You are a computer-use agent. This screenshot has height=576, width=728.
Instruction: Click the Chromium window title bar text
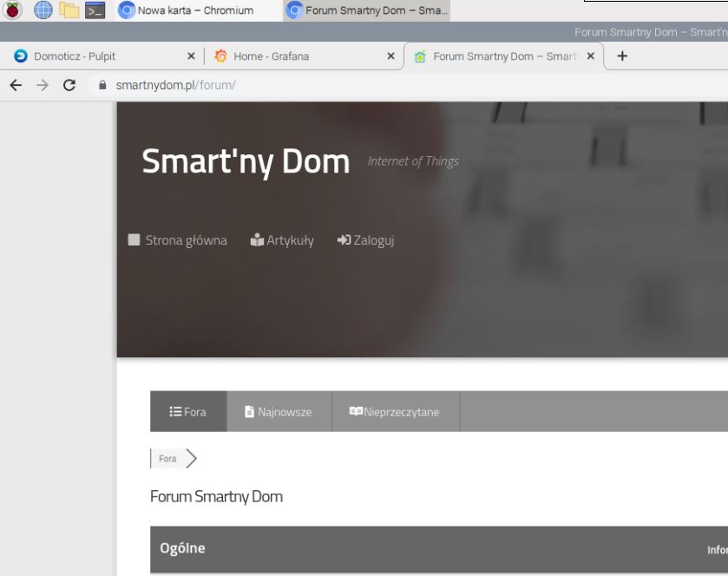point(651,32)
